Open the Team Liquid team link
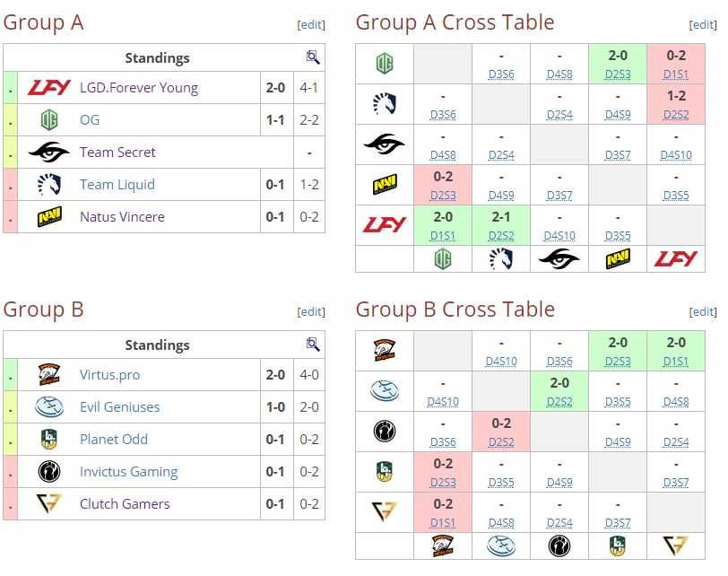Viewport: 728px width, 576px height. (x=117, y=185)
